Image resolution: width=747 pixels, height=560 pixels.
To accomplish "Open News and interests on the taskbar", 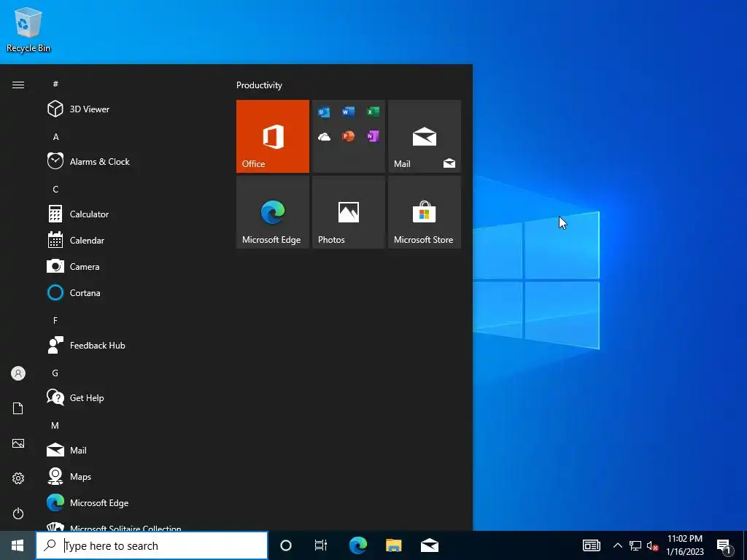I will point(591,545).
